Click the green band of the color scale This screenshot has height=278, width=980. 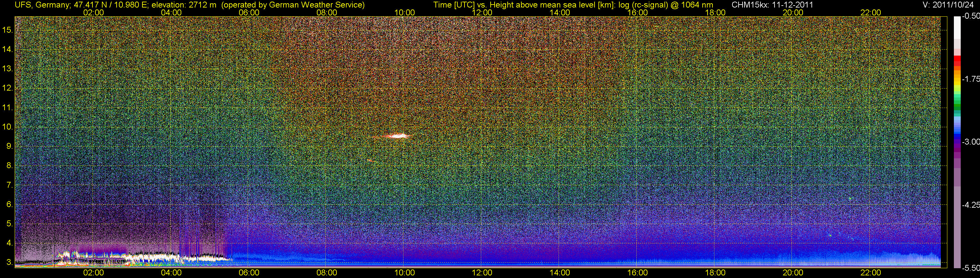point(957,108)
